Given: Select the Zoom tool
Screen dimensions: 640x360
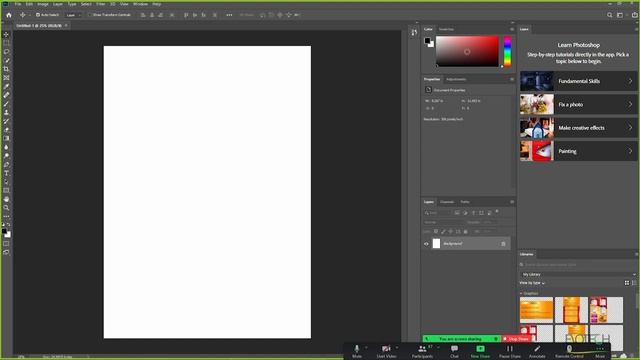Looking at the screenshot, I should tap(6, 208).
